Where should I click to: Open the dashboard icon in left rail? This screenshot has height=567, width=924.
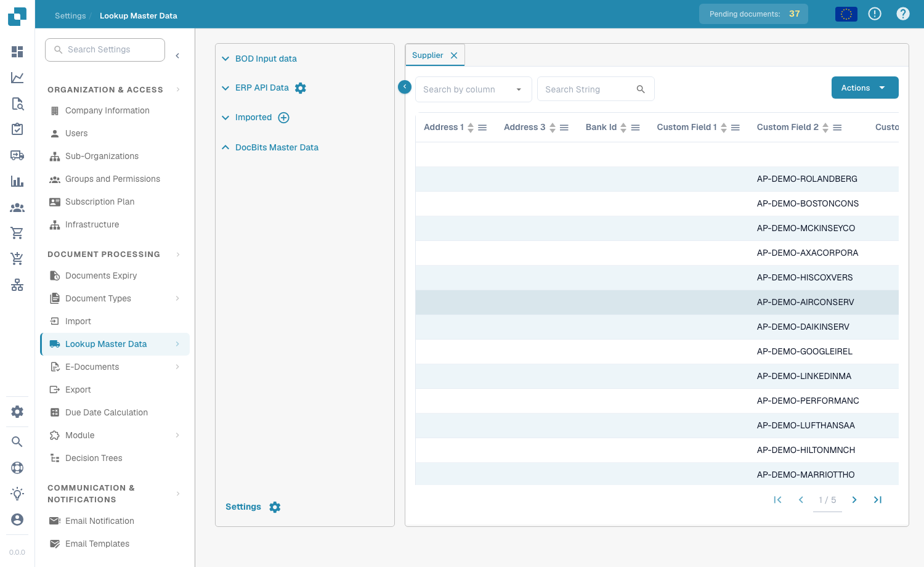tap(17, 52)
